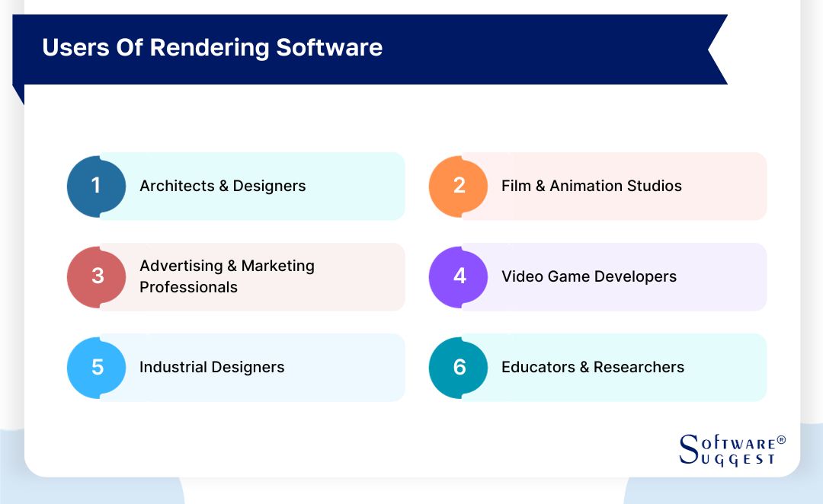823x504 pixels.
Task: Click the Users Of Rendering Software title
Action: pyautogui.click(x=213, y=47)
